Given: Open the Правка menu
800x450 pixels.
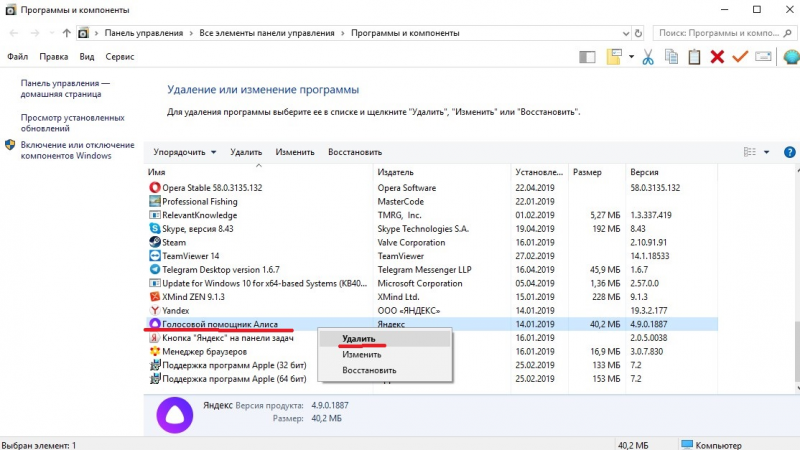Looking at the screenshot, I should (x=54, y=57).
